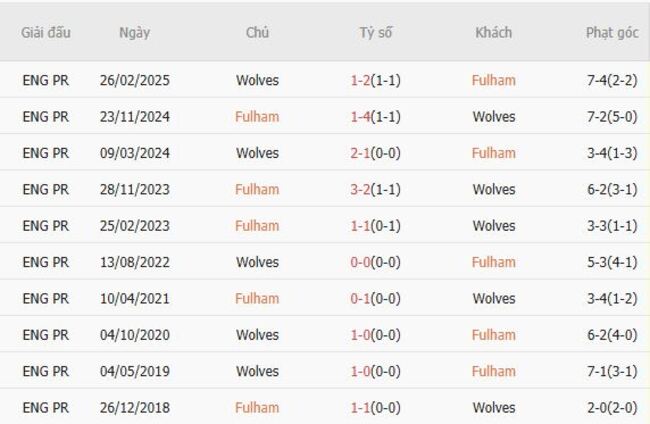Click away team Fulham on 04/05/2019 row

[493, 371]
